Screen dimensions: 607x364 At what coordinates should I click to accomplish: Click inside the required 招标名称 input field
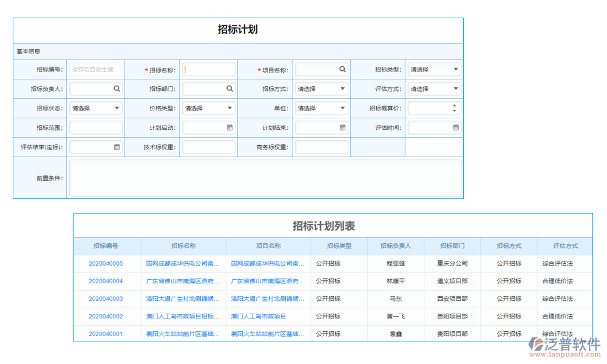209,69
